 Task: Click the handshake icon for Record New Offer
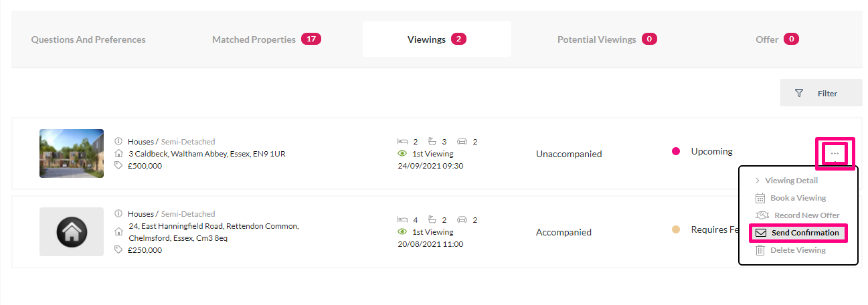coord(762,215)
